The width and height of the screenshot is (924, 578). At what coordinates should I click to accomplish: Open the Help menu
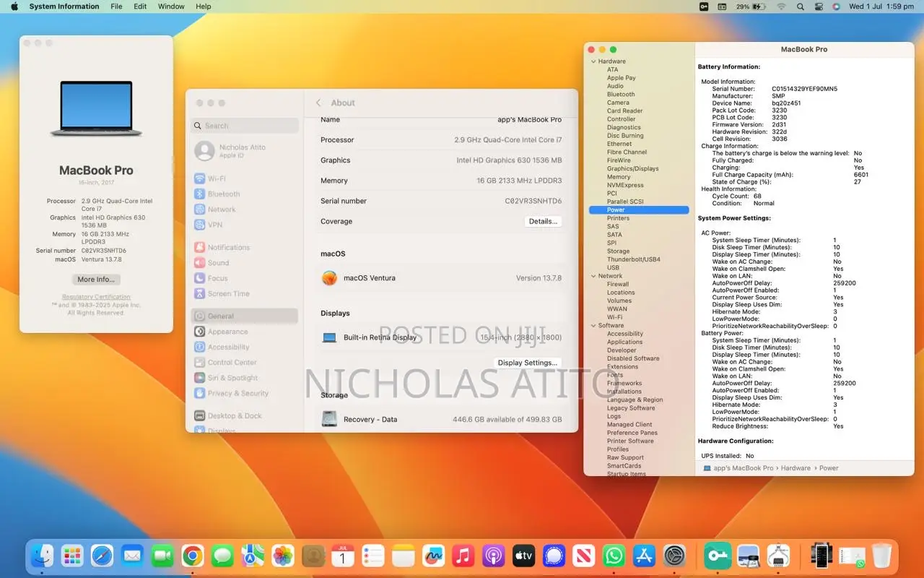point(204,7)
